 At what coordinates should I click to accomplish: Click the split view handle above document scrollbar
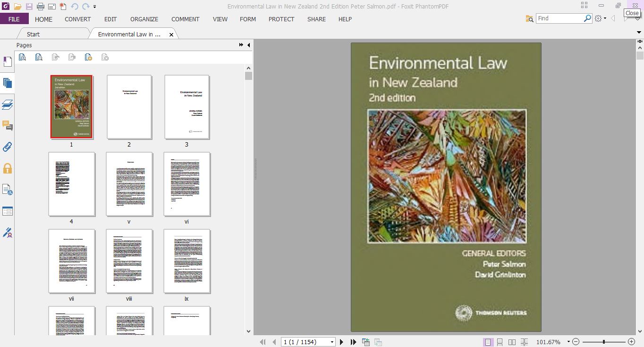pyautogui.click(x=640, y=42)
